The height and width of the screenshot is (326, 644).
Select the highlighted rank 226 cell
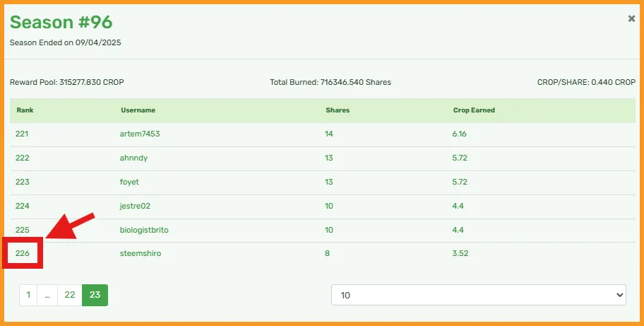[x=23, y=253]
